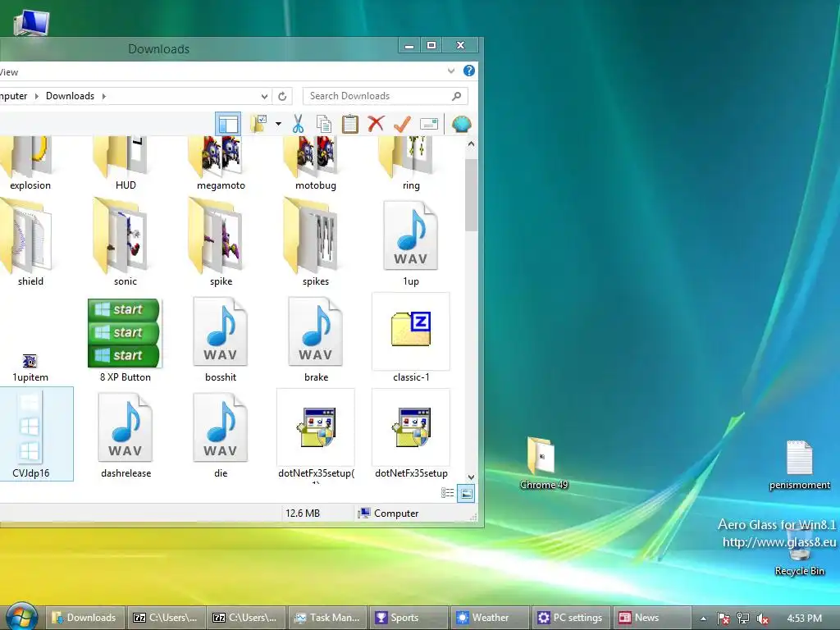Image resolution: width=840 pixels, height=630 pixels.
Task: Select the dotNetFx35setup( installer file
Action: [x=316, y=435]
